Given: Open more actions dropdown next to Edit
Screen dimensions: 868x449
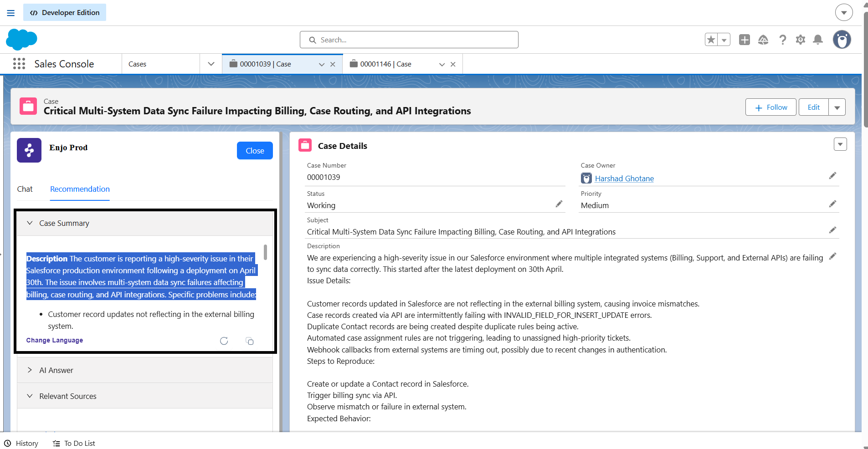Looking at the screenshot, I should 837,107.
